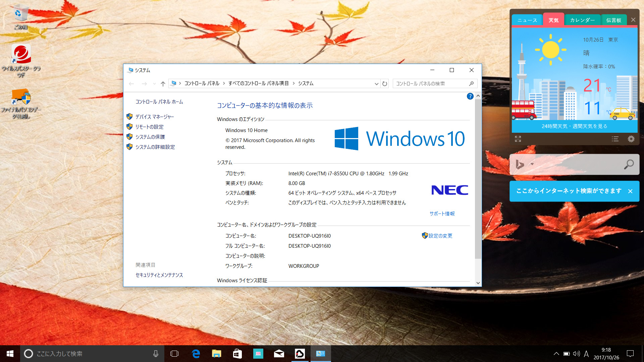Open the Bing search engine dropdown arrow
This screenshot has height=362, width=644.
point(532,164)
